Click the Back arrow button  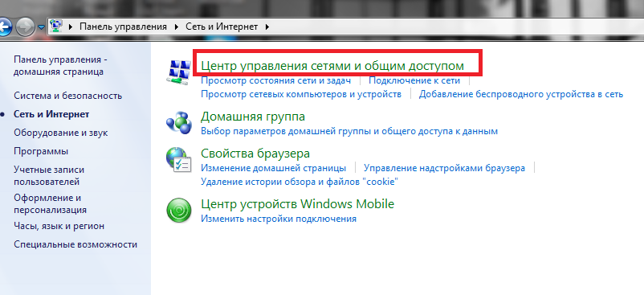pyautogui.click(x=5, y=27)
